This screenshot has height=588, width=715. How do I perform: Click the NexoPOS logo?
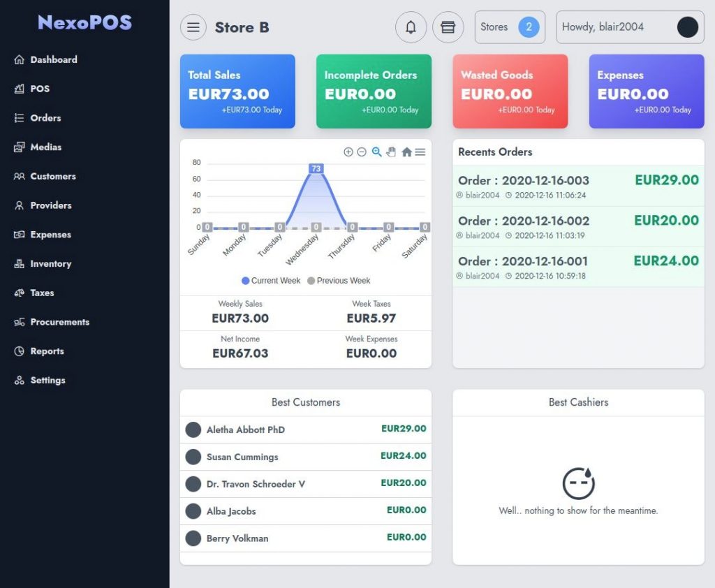84,22
